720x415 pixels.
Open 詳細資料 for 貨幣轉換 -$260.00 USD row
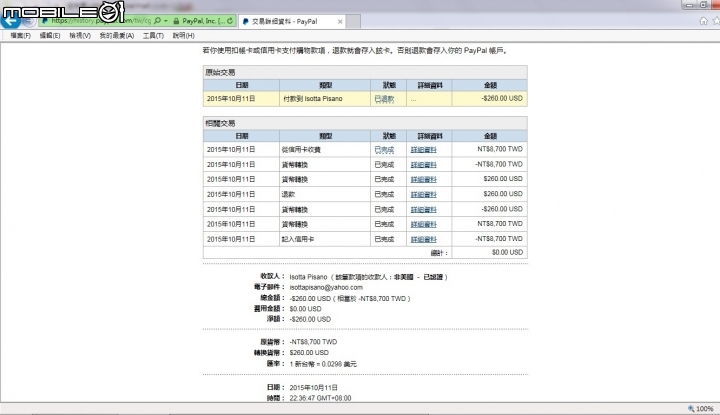click(x=423, y=210)
